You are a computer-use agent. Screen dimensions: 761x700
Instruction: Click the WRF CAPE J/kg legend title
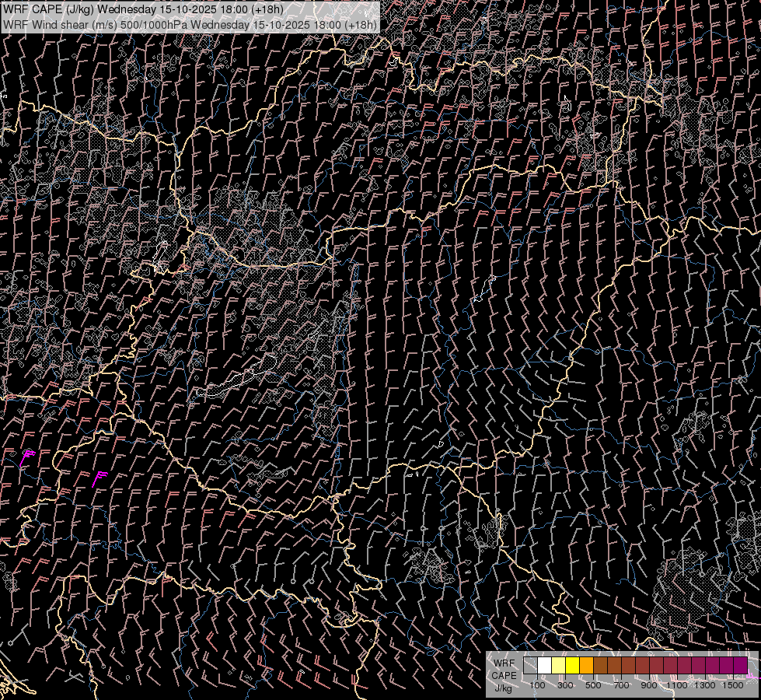504,675
